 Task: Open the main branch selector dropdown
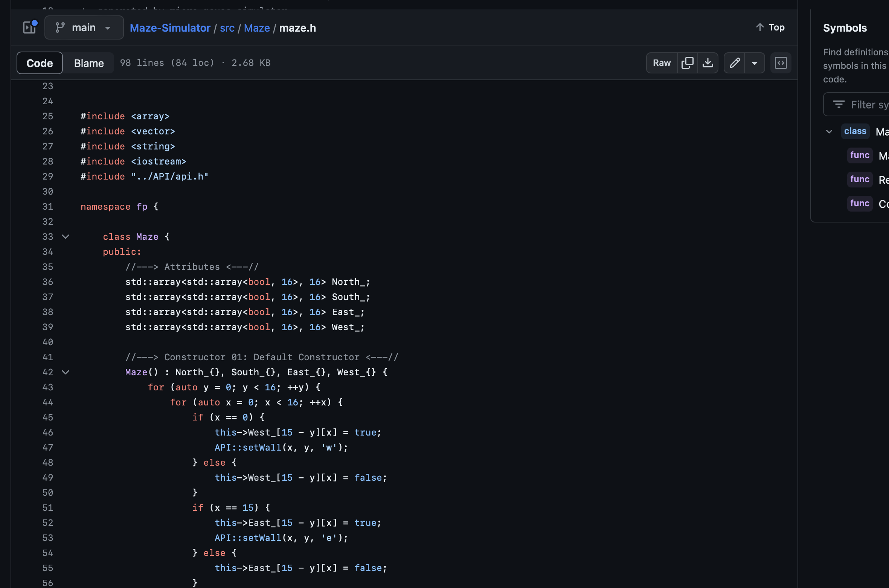pos(84,27)
